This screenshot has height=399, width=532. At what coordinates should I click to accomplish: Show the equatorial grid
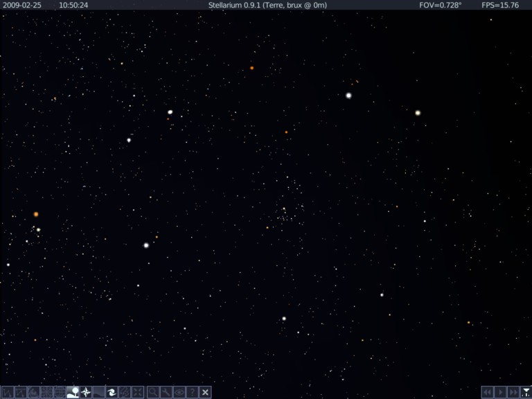[x=60, y=393]
